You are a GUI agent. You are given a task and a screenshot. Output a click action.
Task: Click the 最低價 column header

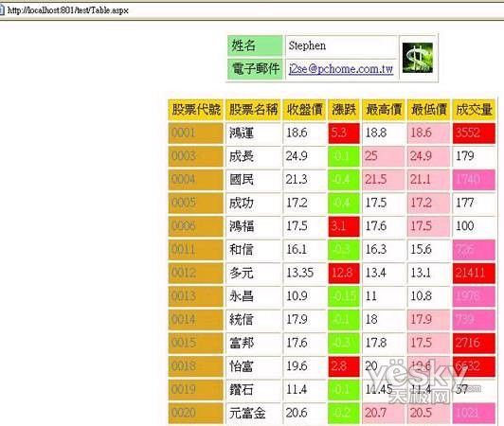(x=428, y=110)
